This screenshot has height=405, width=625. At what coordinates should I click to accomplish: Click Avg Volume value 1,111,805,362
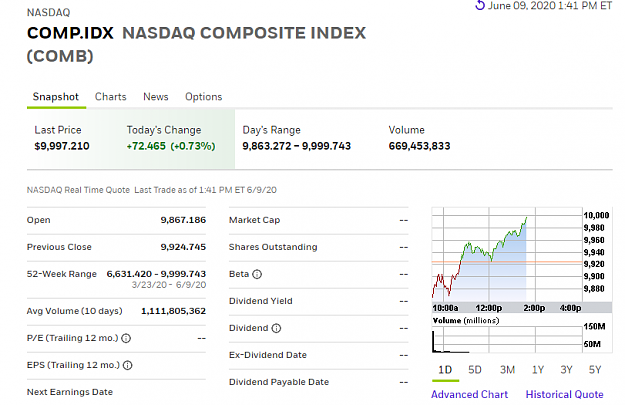click(x=173, y=311)
